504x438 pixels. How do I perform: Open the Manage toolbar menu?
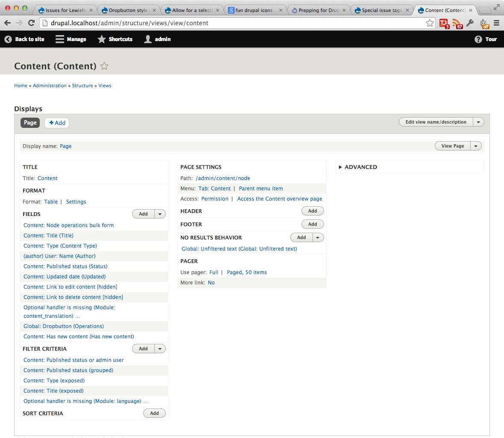[71, 39]
